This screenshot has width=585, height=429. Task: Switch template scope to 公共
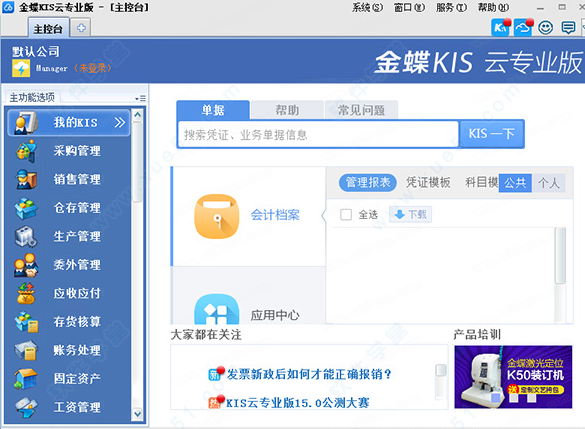(x=515, y=183)
